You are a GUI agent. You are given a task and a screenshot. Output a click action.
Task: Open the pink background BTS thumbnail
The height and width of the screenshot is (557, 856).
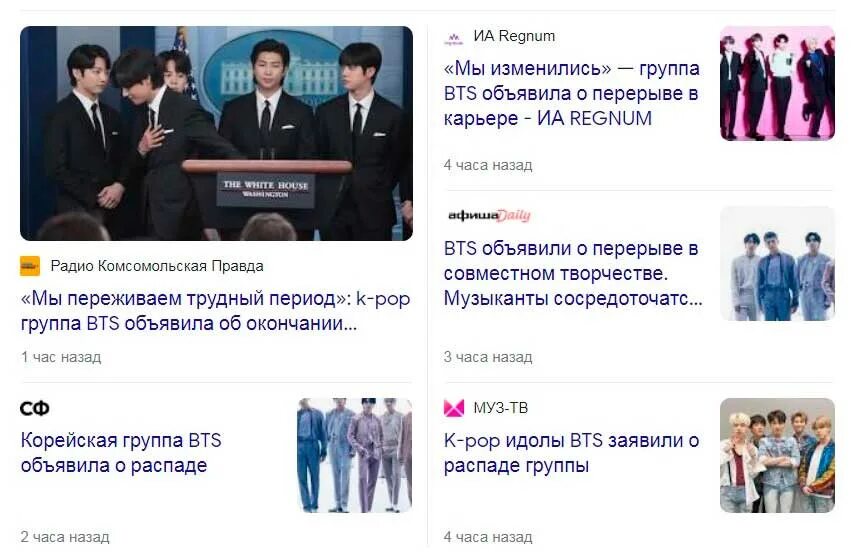[x=777, y=83]
